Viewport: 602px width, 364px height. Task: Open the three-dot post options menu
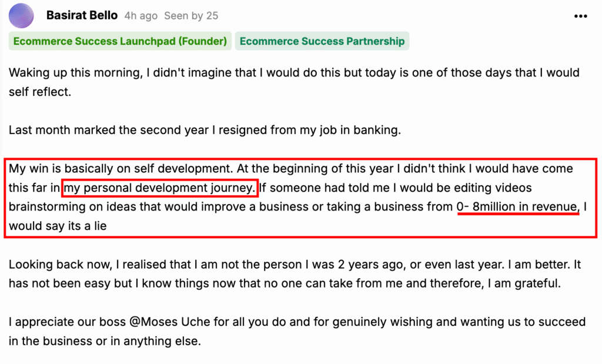click(580, 16)
